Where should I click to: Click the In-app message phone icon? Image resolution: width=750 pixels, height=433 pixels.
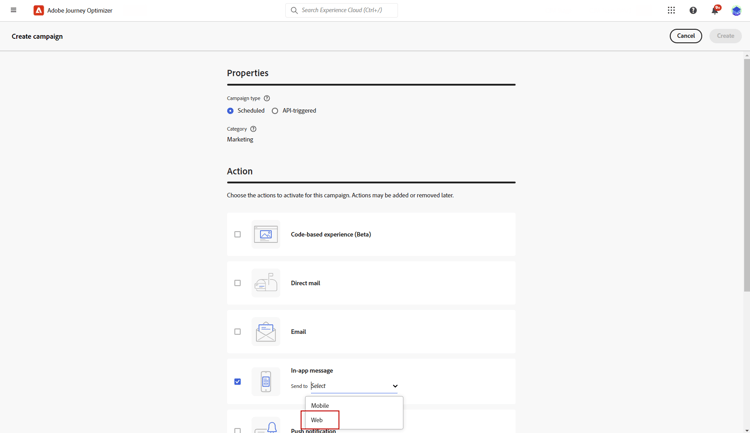266,382
